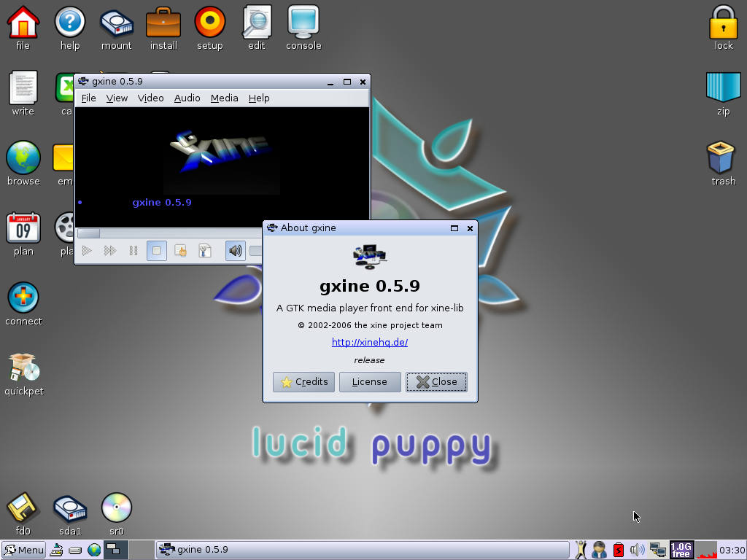Open the quickpet desktop icon
This screenshot has height=560, width=747.
(24, 374)
